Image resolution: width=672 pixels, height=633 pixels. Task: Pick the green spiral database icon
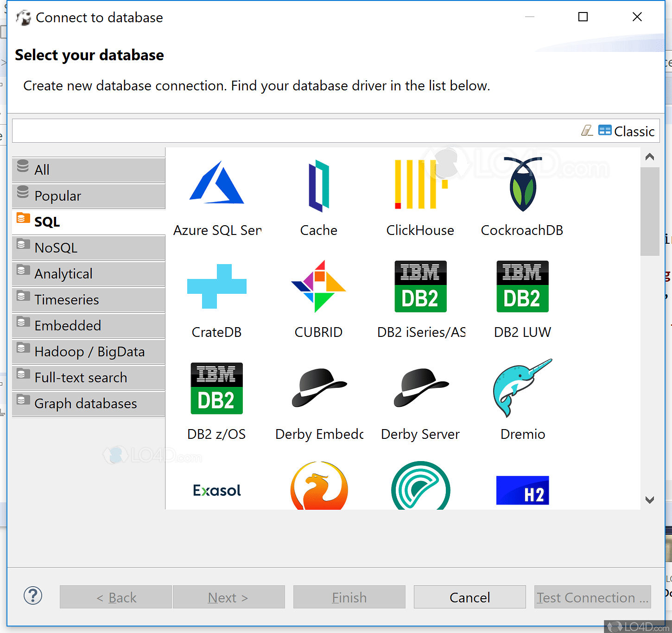(x=421, y=486)
